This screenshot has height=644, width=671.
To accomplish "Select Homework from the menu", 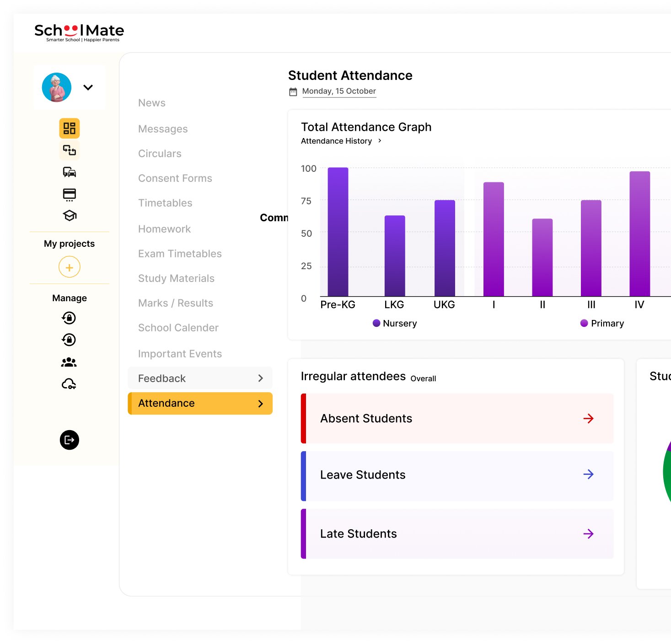I will 164,229.
